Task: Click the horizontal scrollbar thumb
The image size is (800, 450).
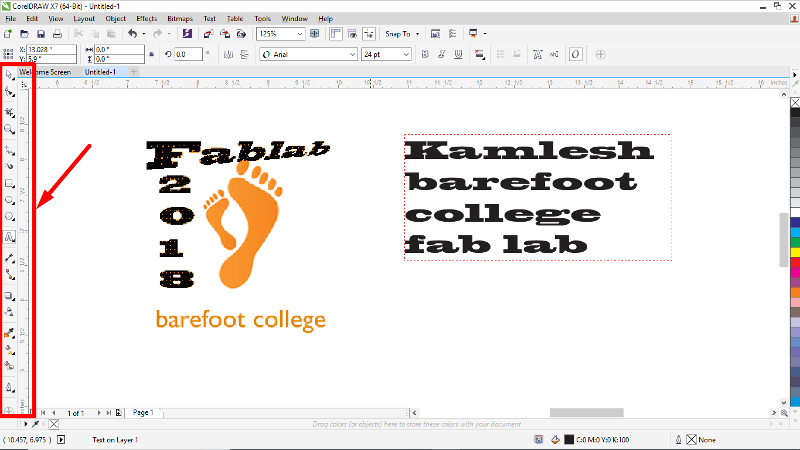Action: pos(586,412)
